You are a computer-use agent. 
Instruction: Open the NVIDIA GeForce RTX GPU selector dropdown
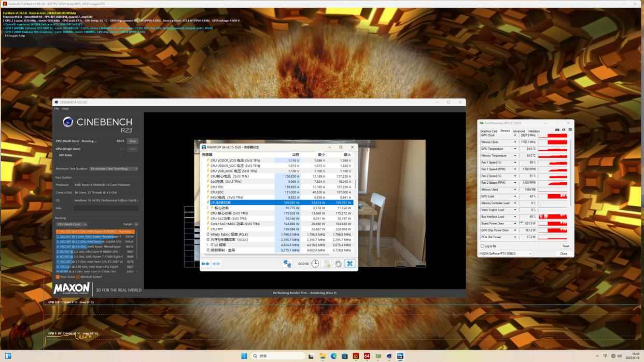[505, 254]
